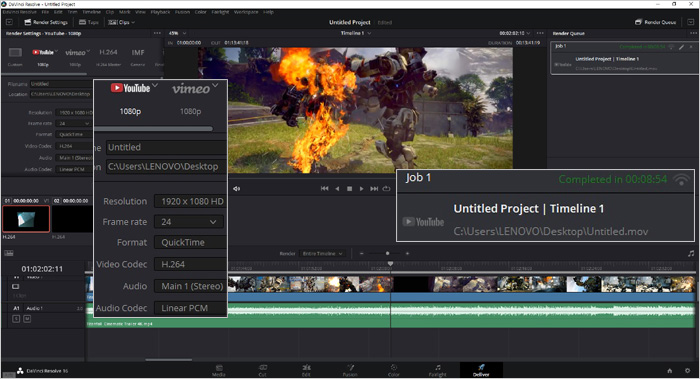Viewport: 700px width, 379px height.
Task: Open the Clips toolbar dropdown
Action: click(121, 22)
